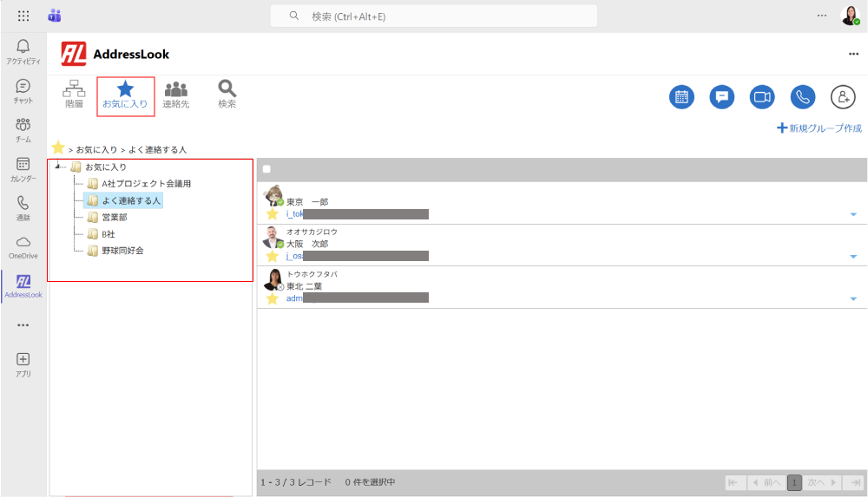Collapse the お気に入り tree root
The image size is (868, 497).
pyautogui.click(x=58, y=167)
